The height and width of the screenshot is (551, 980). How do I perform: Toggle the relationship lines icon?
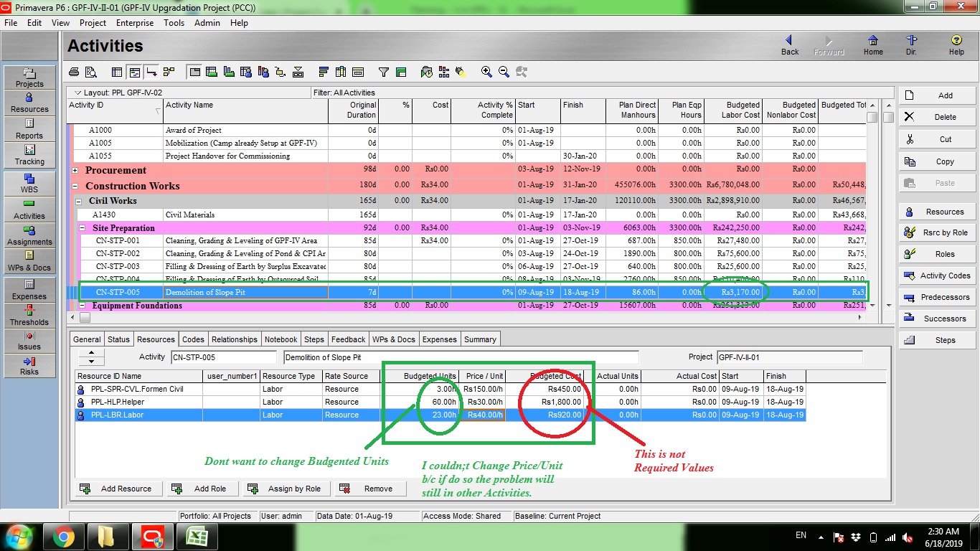(151, 72)
